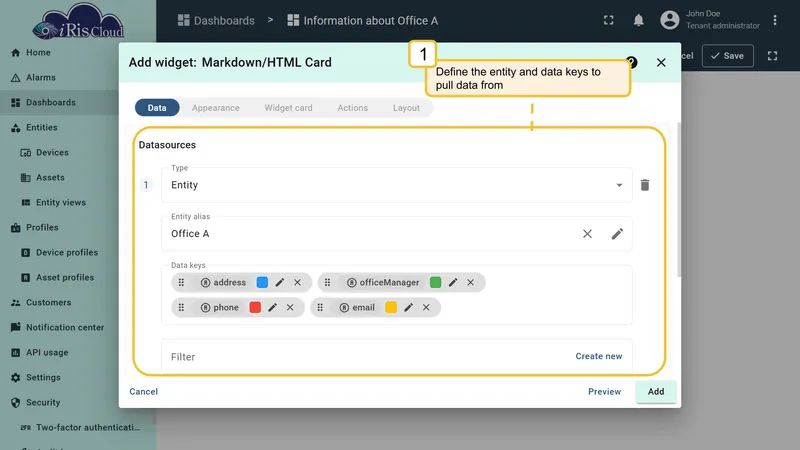The image size is (800, 450).
Task: Remove the phone data key
Action: tap(290, 307)
